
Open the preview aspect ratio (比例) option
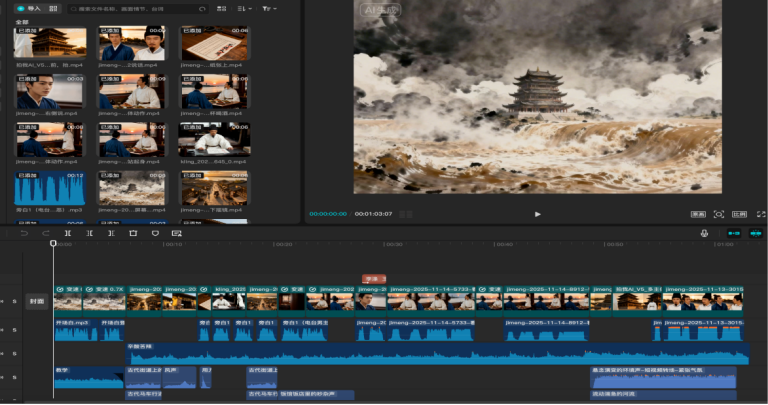coord(739,214)
